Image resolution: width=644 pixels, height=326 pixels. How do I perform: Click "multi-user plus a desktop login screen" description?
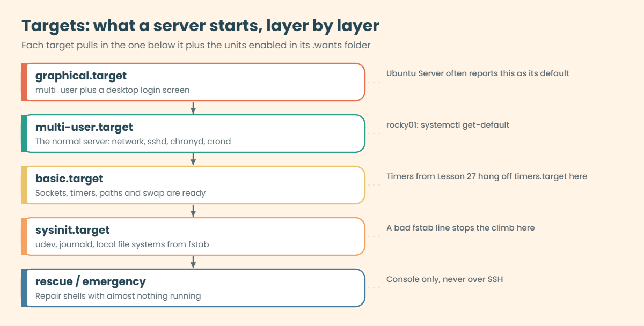pyautogui.click(x=112, y=90)
